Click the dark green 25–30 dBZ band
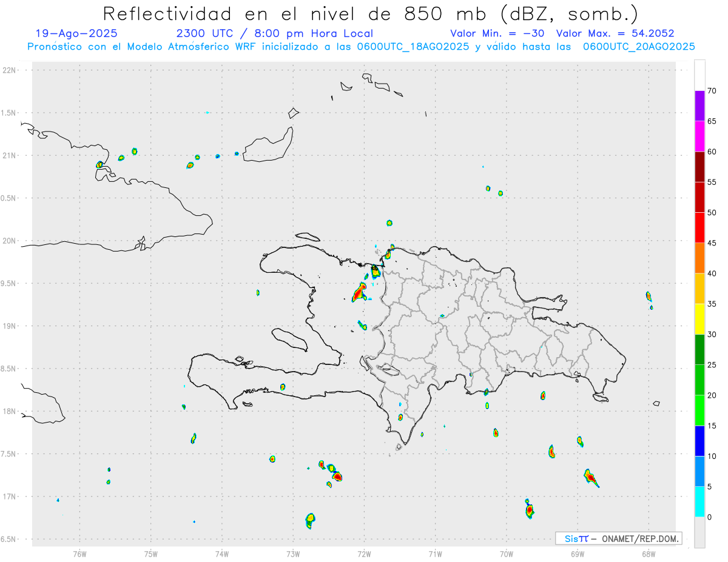Viewport: 728px width, 562px height. click(x=699, y=349)
